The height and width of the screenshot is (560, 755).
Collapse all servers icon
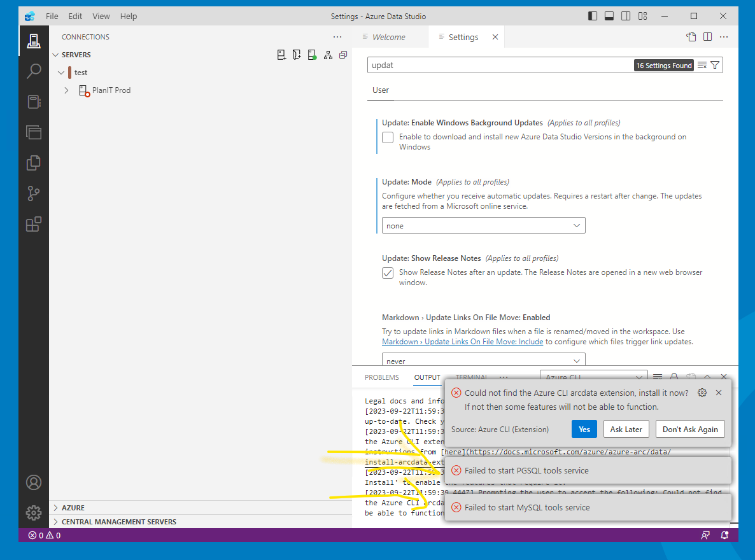[x=343, y=55]
